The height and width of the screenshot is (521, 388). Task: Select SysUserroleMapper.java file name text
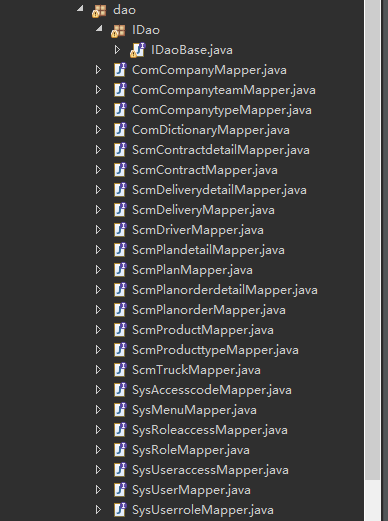pyautogui.click(x=203, y=510)
